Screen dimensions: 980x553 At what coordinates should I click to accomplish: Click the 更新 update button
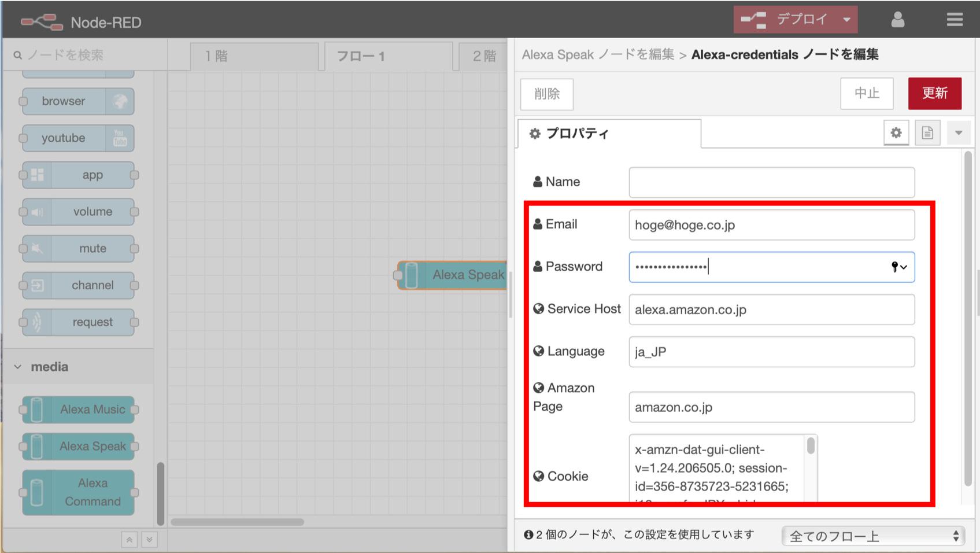click(x=935, y=93)
